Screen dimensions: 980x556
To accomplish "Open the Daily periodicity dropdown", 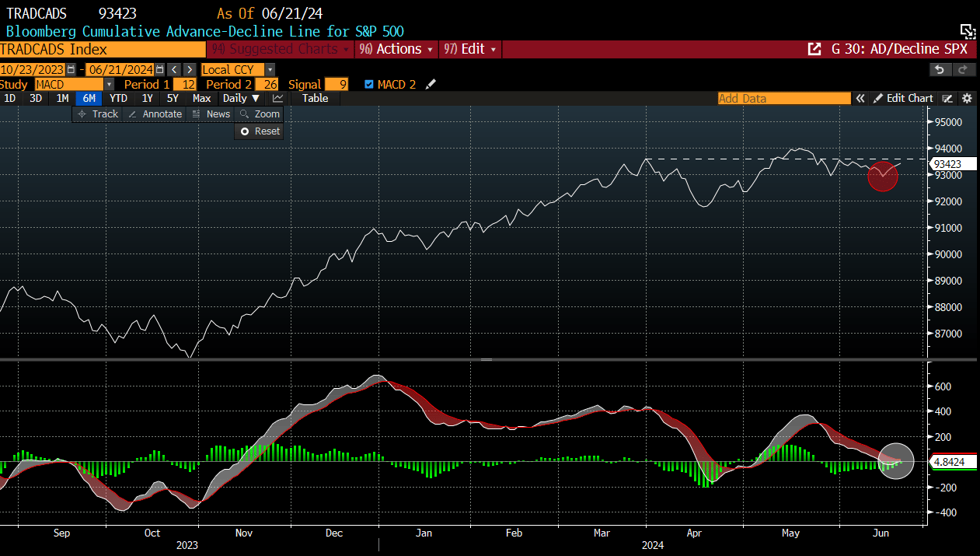I will pyautogui.click(x=241, y=99).
